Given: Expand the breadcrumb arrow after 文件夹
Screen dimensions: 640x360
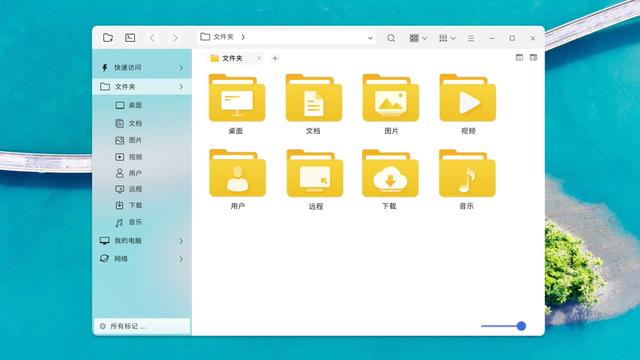Looking at the screenshot, I should [x=243, y=37].
